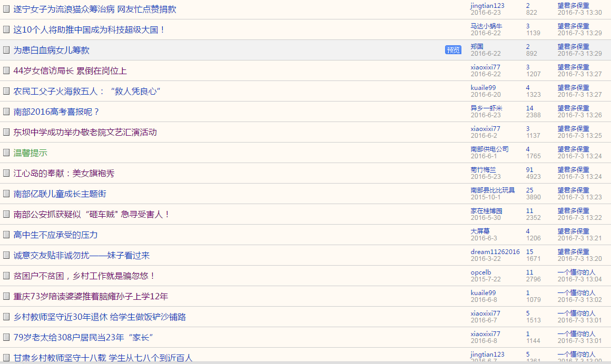
Task: Open the post 农民工父子火海救五人
Action: pos(86,91)
